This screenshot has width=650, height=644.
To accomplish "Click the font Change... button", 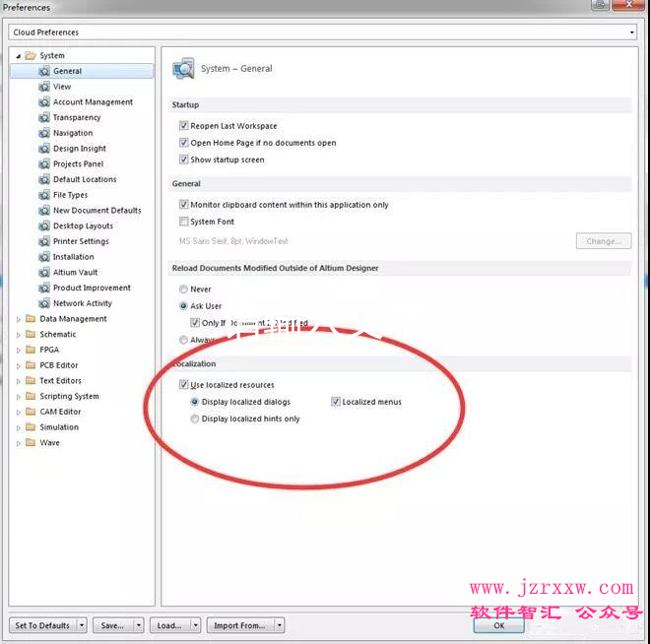I will (x=603, y=241).
